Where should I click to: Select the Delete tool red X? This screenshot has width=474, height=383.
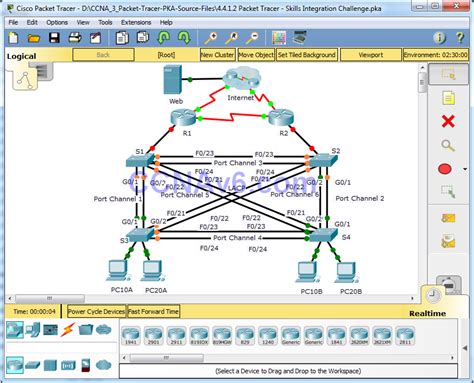point(448,121)
